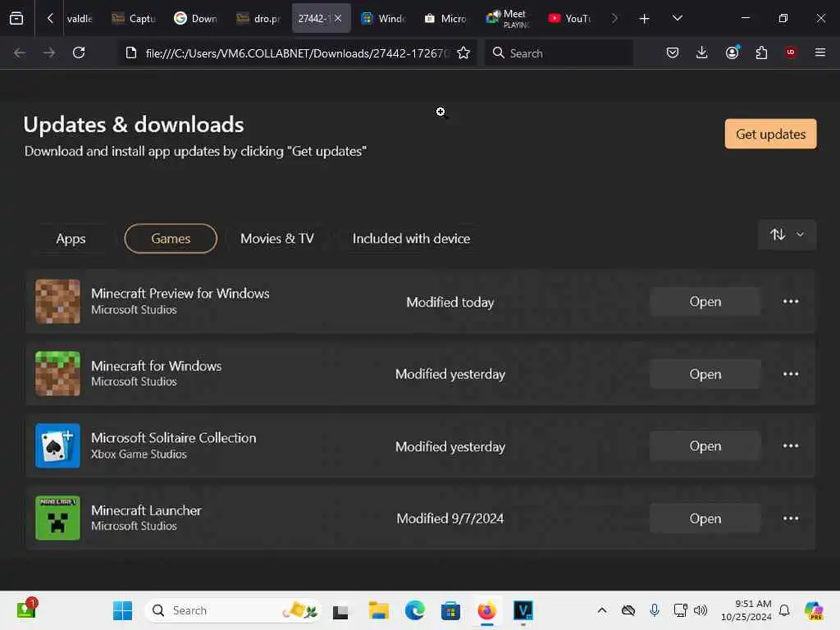Go forward in browser history
This screenshot has width=840, height=630.
(x=49, y=53)
